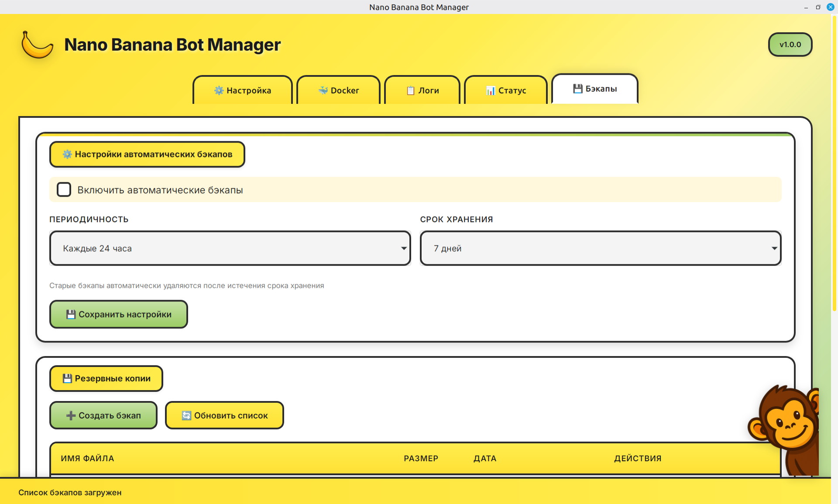This screenshot has width=838, height=504.
Task: Click the ИМЯ ФАЙЛА column header
Action: 87,458
